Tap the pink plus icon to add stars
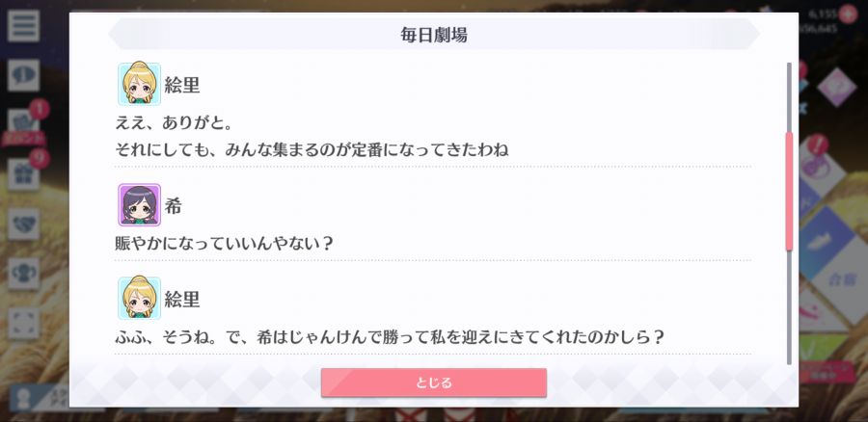The height and width of the screenshot is (422, 868). click(x=848, y=13)
